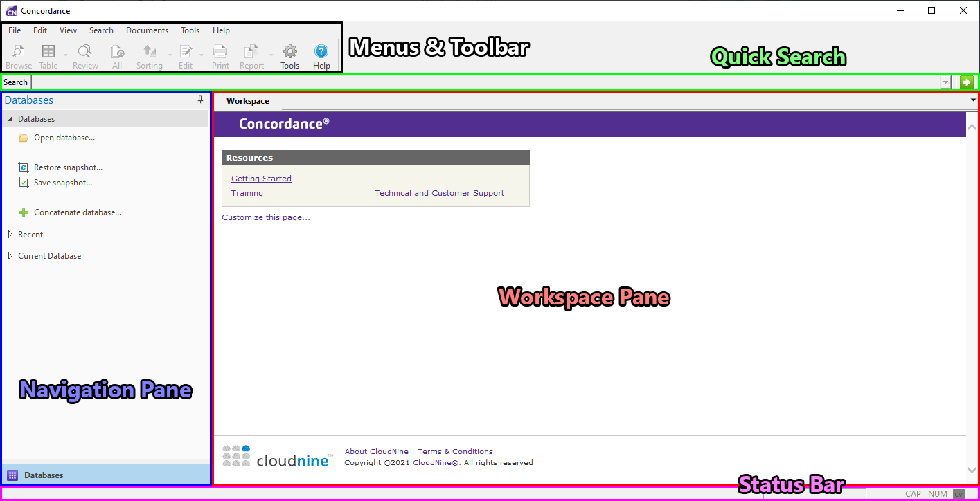Click the Resources heading

point(250,158)
